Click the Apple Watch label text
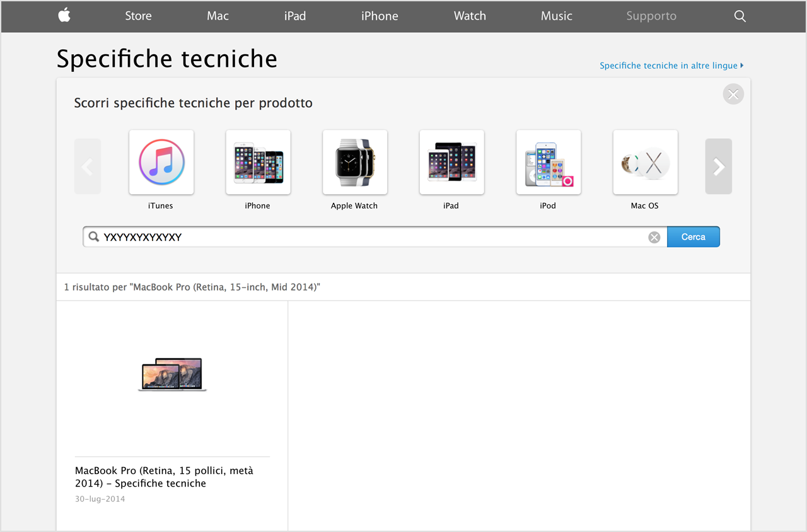This screenshot has width=807, height=532. click(x=354, y=205)
